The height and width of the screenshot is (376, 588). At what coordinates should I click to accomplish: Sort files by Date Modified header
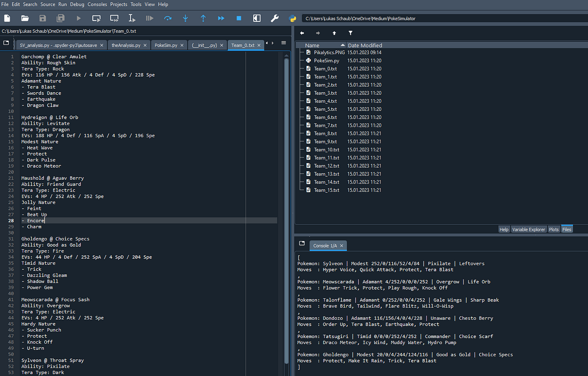click(365, 45)
